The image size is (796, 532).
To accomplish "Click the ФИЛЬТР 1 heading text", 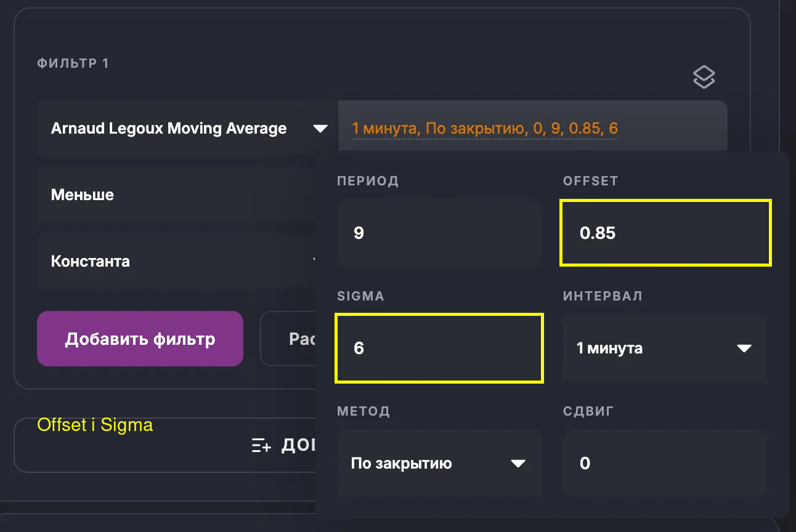I will pos(73,63).
